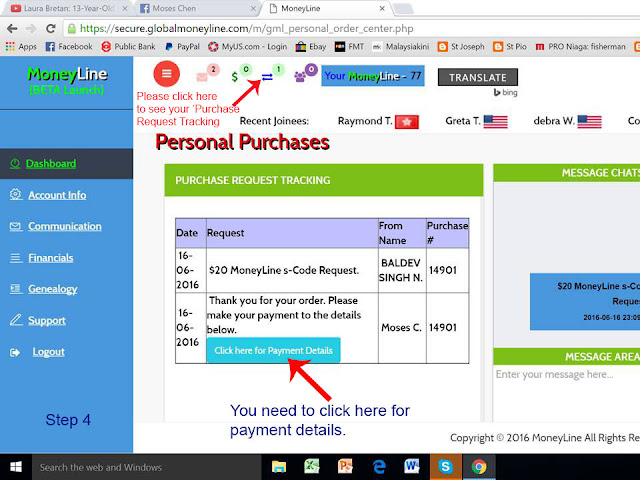
Task: Click the TRANSLATE button
Action: click(478, 77)
